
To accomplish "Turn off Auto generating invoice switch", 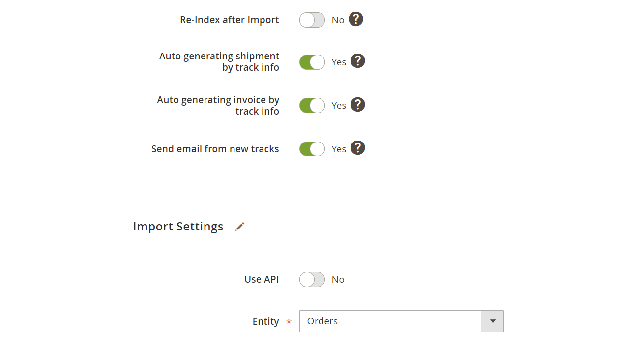I will coord(312,106).
